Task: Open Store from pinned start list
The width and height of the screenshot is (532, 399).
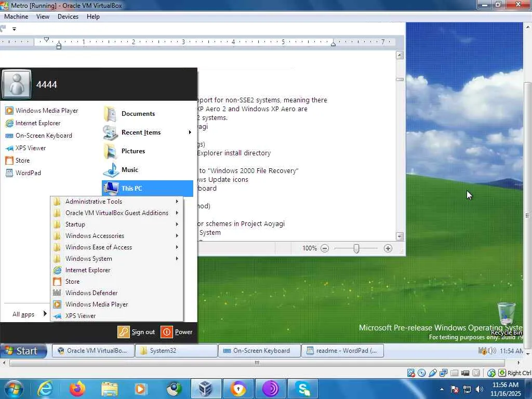Action: (18, 161)
